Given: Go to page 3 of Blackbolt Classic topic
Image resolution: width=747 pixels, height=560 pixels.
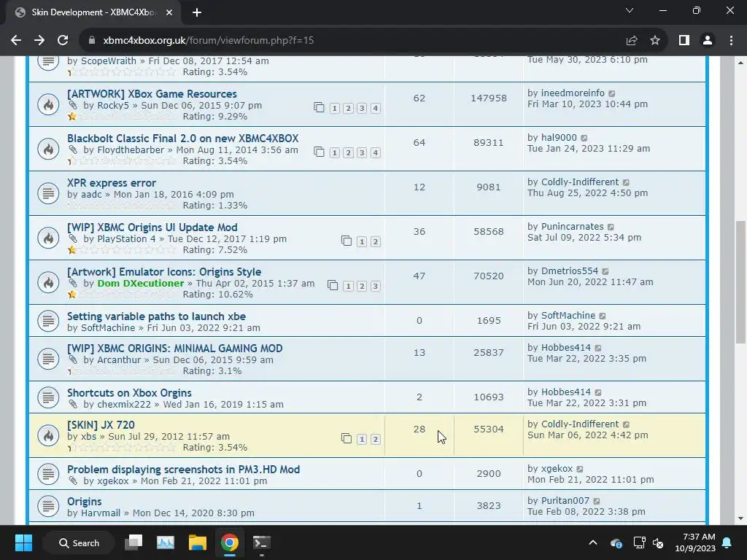Looking at the screenshot, I should (x=362, y=153).
